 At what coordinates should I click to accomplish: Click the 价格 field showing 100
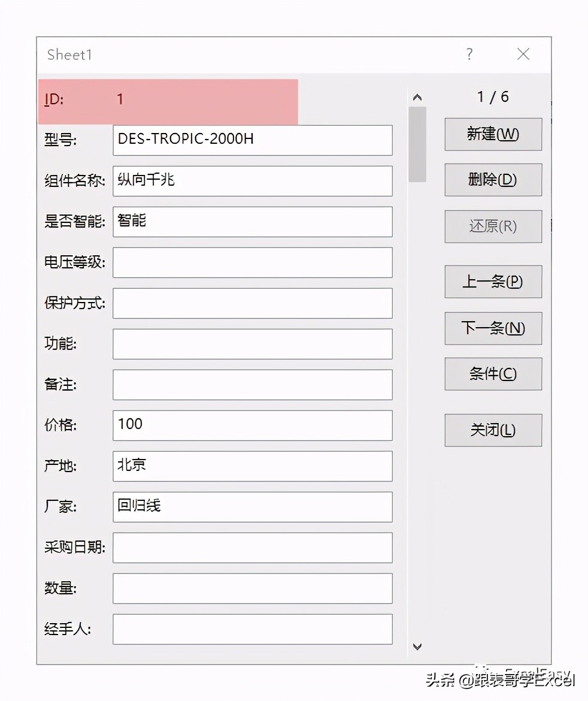252,425
